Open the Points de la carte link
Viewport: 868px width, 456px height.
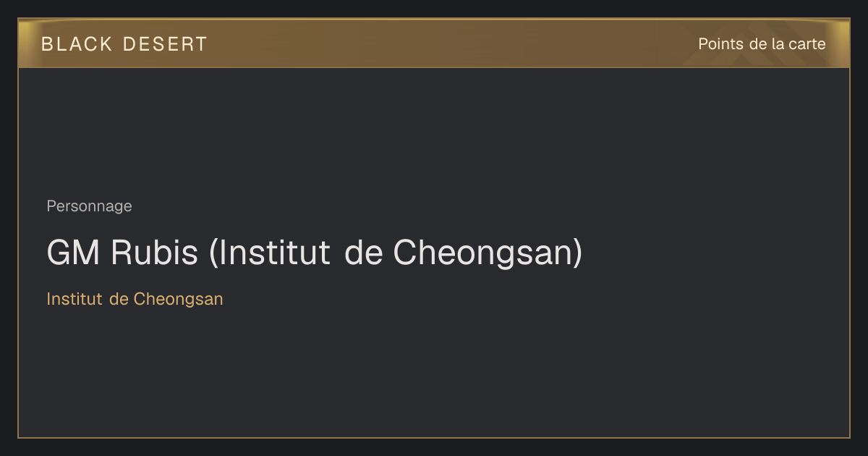pyautogui.click(x=762, y=44)
